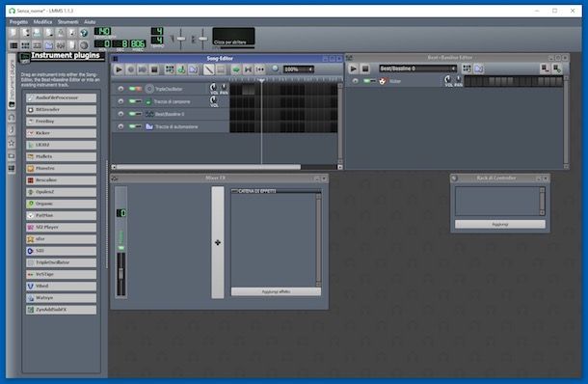The image size is (588, 384).
Task: Click remove steps icon in Beat+Bassline Editor
Action: [545, 69]
